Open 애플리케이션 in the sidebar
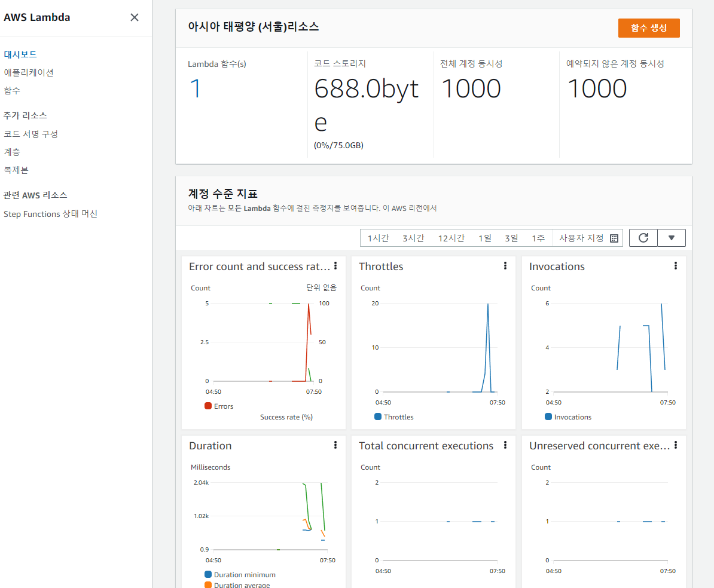Viewport: 714px width, 588px height. click(x=29, y=72)
